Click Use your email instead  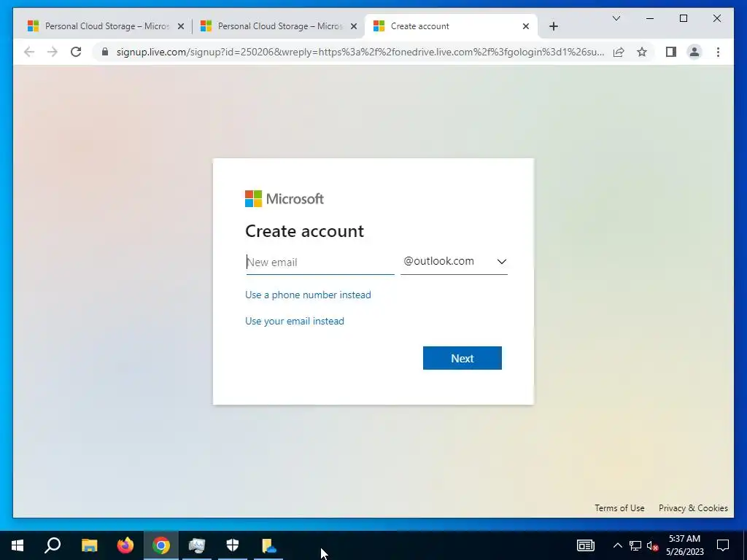[x=295, y=321]
